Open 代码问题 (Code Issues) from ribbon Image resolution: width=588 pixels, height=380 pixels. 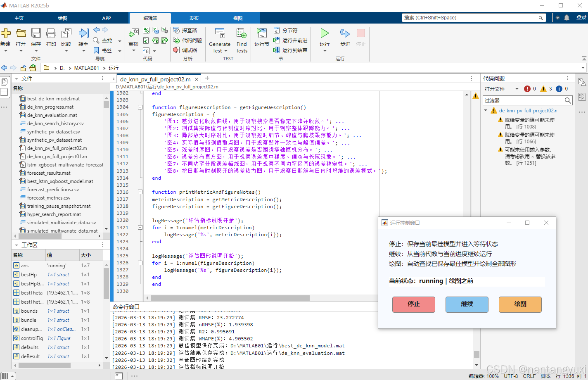pos(187,40)
